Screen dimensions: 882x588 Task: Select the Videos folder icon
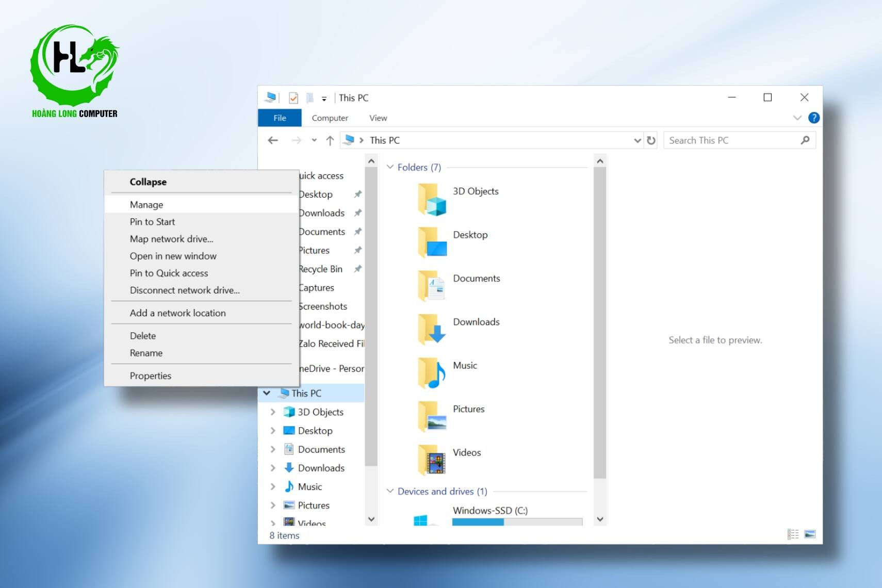(x=432, y=460)
